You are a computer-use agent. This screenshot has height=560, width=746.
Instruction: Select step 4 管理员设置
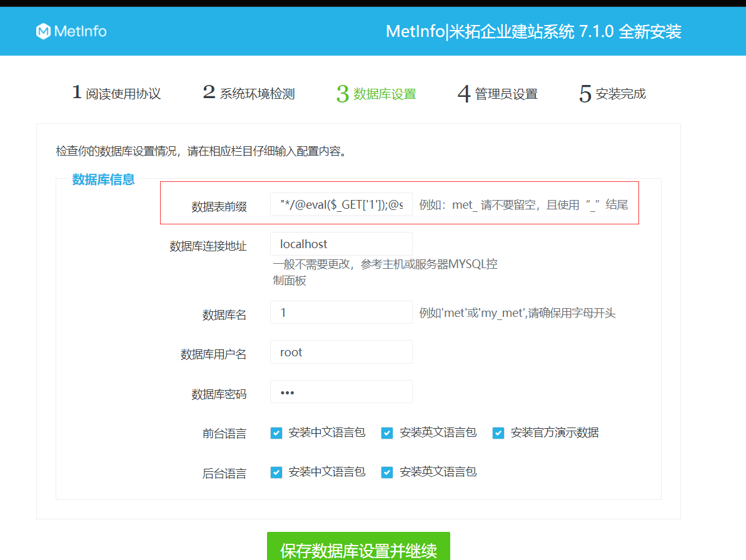(x=497, y=92)
